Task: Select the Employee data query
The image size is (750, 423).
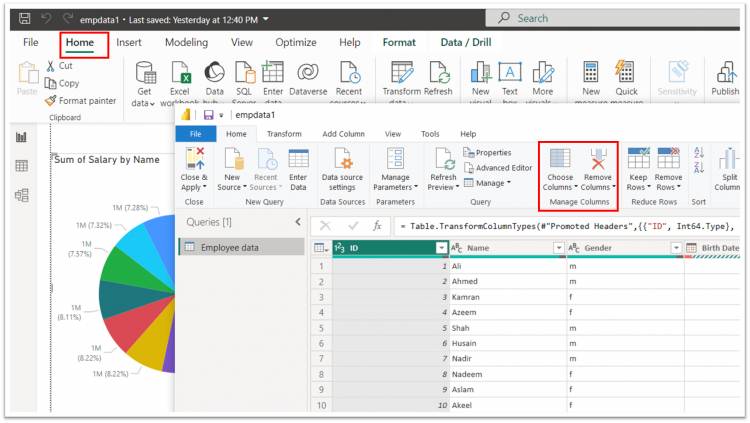Action: (242, 247)
